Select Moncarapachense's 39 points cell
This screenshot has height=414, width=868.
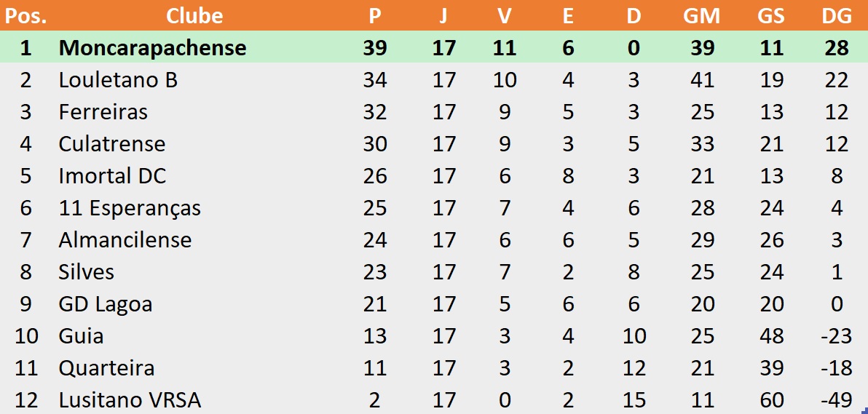pyautogui.click(x=375, y=47)
